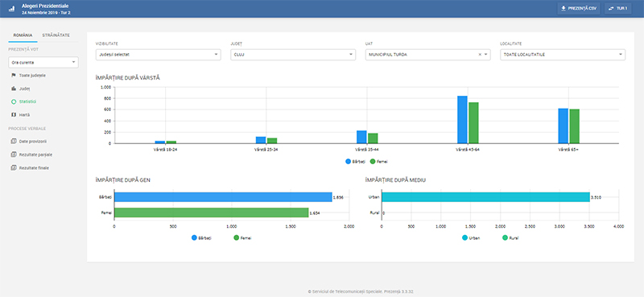Open the Localitate dropdown Toate localitățile
The height and width of the screenshot is (297, 644).
(x=563, y=55)
